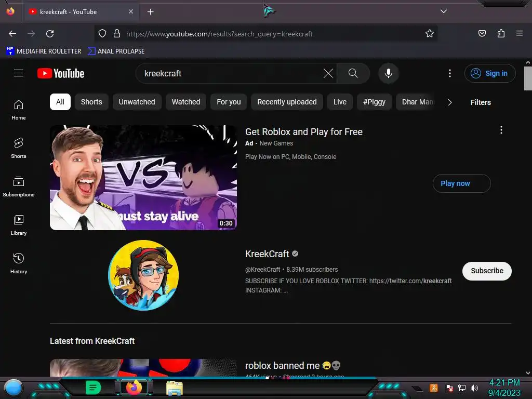Image resolution: width=532 pixels, height=399 pixels.
Task: Click the browser forward arrow
Action: (x=31, y=34)
